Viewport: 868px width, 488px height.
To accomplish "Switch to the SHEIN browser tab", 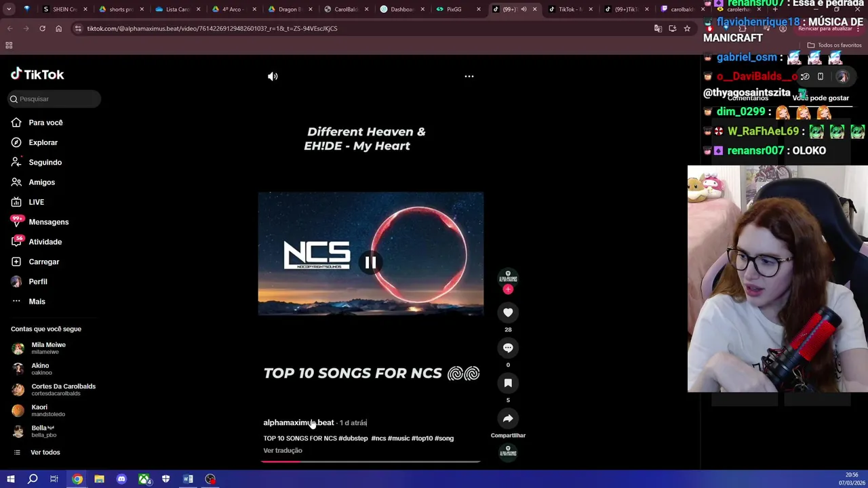I will [64, 9].
